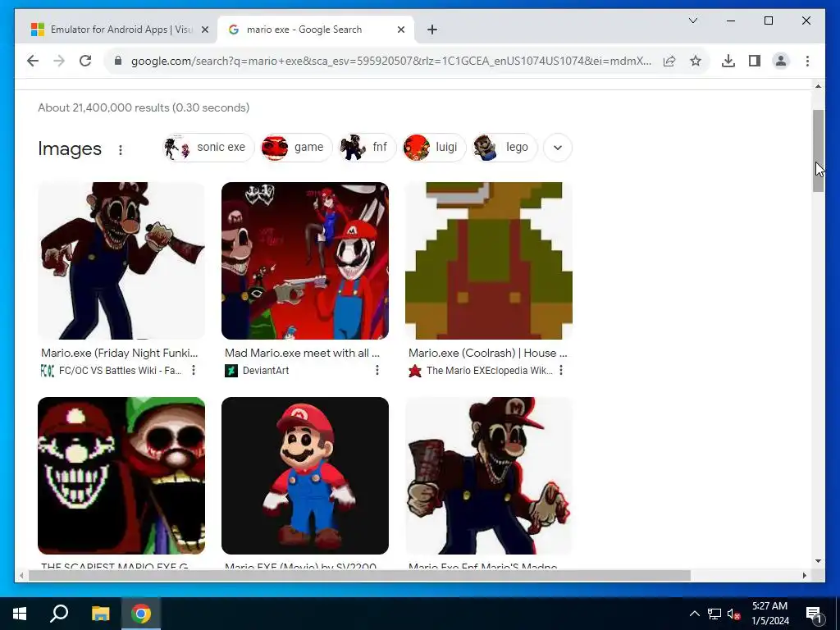Filter images by fnf chip
The width and height of the screenshot is (840, 630).
[x=367, y=148]
